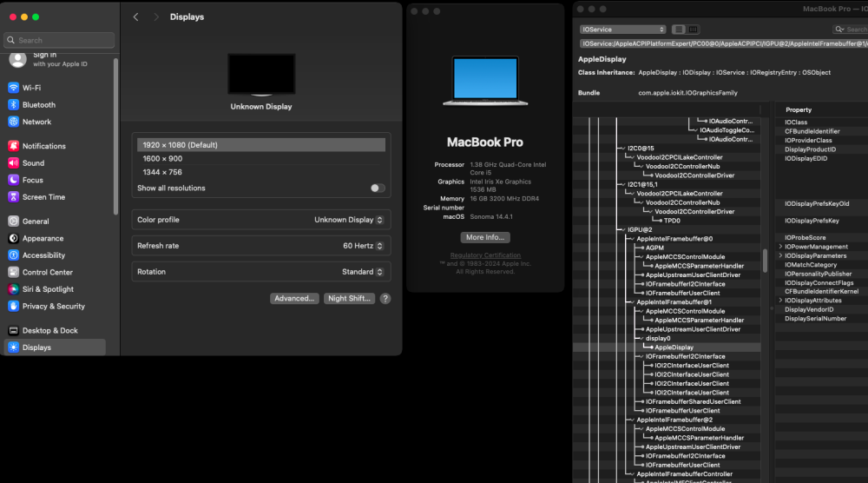The width and height of the screenshot is (868, 483).
Task: Click the IORegistry tree scrollbar
Action: click(765, 261)
